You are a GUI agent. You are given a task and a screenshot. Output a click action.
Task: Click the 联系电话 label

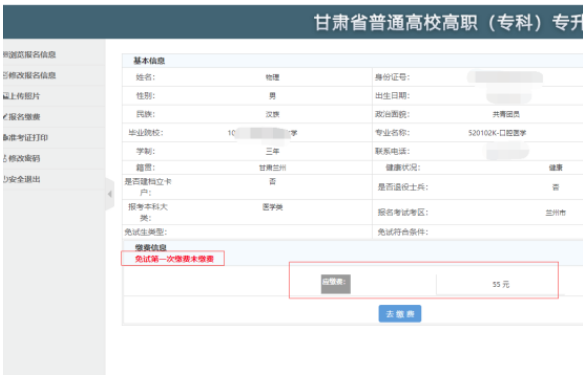pyautogui.click(x=392, y=151)
